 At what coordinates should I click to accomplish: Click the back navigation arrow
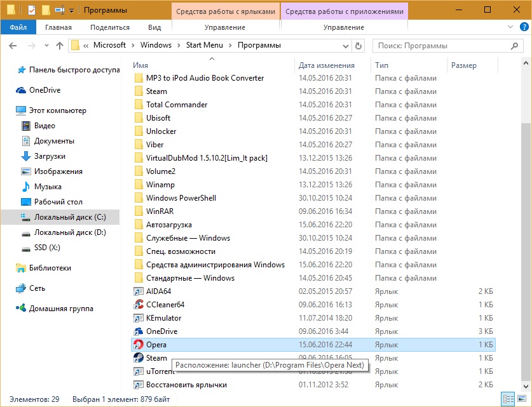13,46
